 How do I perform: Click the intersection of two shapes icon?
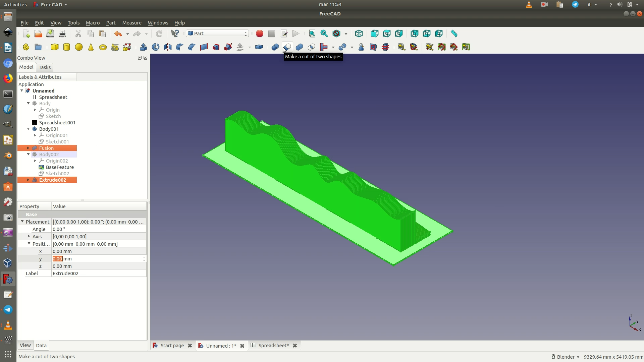pyautogui.click(x=312, y=47)
